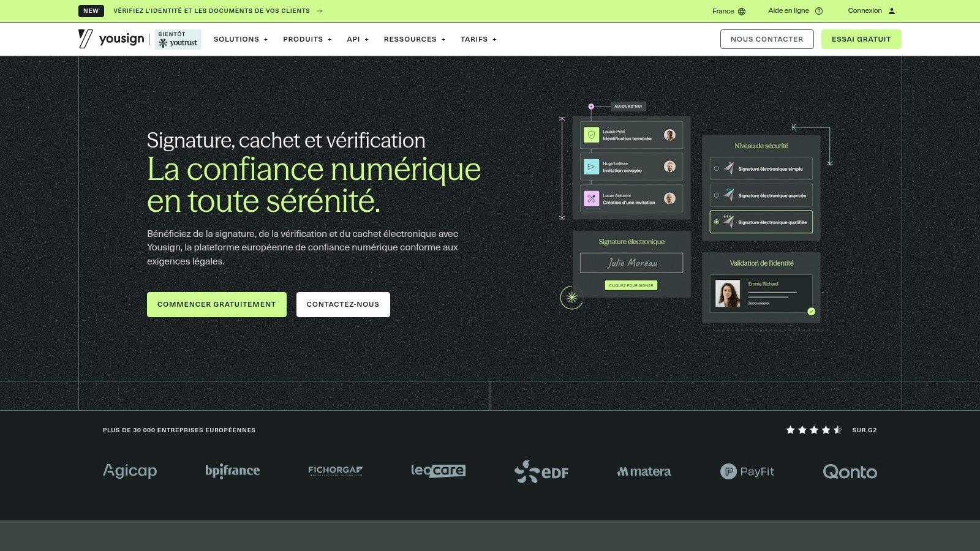Select the Signature électronique simple radio button
Image resolution: width=980 pixels, height=551 pixels.
715,168
